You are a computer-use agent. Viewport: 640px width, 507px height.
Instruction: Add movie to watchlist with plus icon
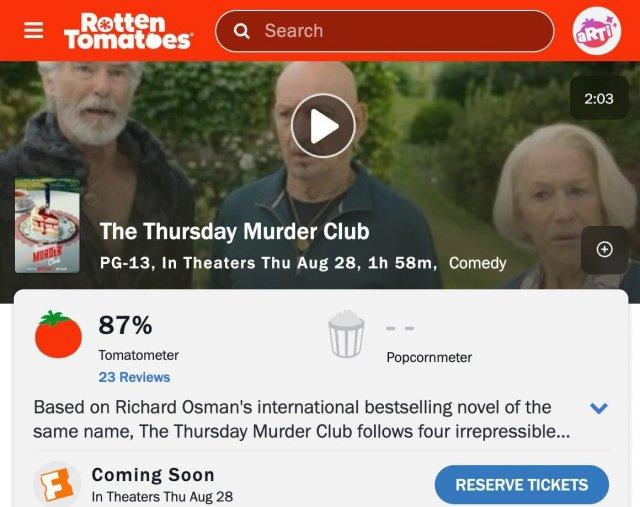(x=604, y=249)
